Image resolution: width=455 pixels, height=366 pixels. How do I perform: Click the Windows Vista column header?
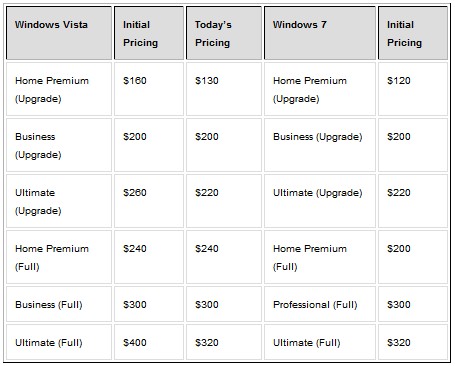[59, 33]
